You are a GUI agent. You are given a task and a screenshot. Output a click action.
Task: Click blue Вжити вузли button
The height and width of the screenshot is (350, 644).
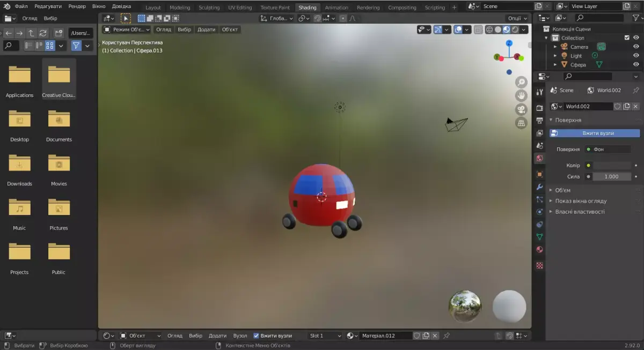click(595, 133)
